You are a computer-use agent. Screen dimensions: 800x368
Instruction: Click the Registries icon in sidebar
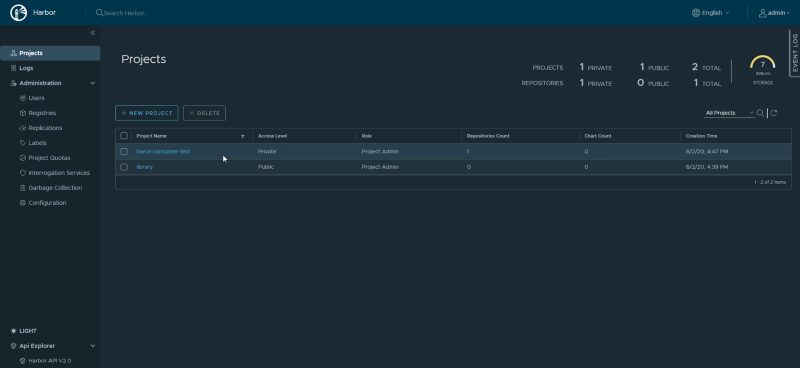click(22, 113)
